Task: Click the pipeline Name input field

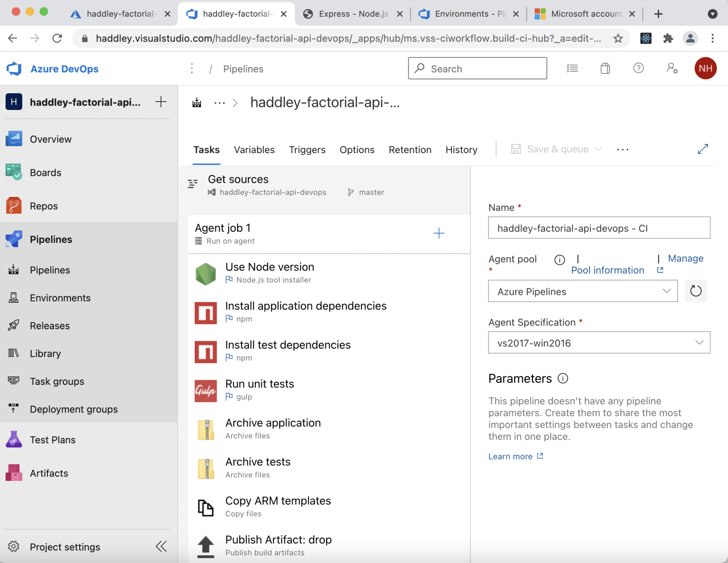Action: (x=599, y=228)
